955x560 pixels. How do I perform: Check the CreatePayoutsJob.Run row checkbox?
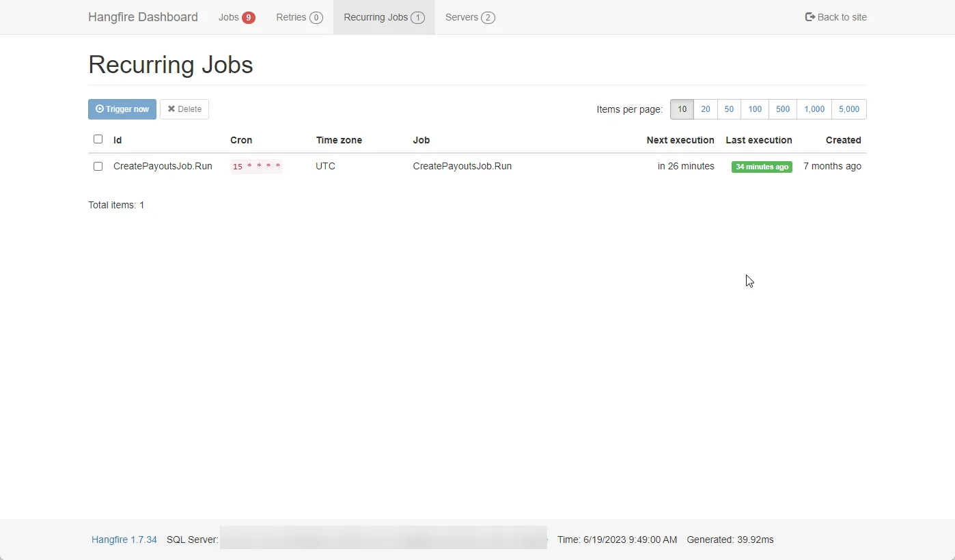click(98, 167)
